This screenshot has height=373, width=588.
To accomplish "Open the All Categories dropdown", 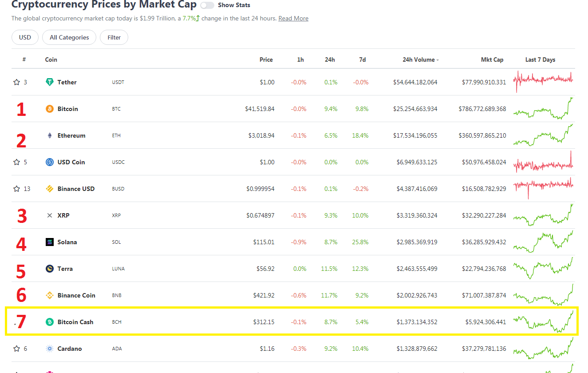I will 69,37.
